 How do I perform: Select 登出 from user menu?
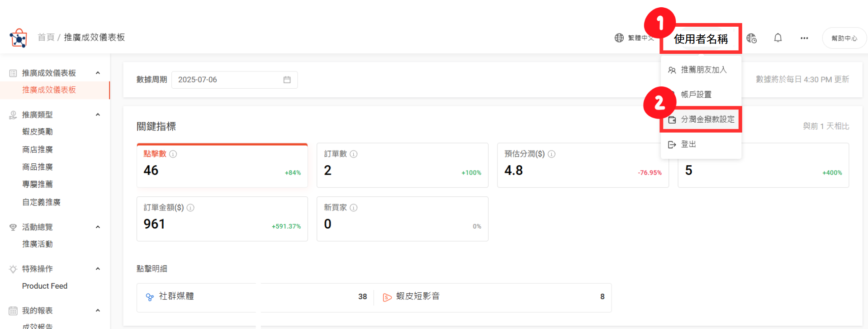point(701,144)
